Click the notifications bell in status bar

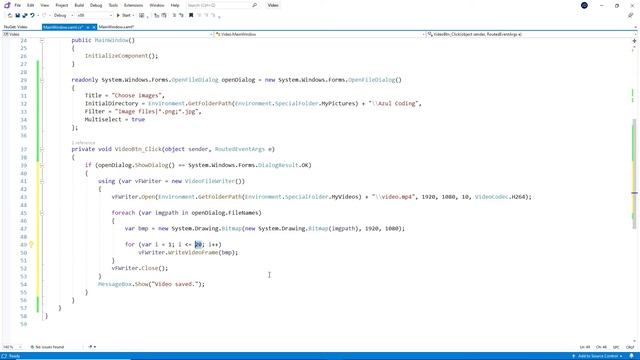click(631, 356)
